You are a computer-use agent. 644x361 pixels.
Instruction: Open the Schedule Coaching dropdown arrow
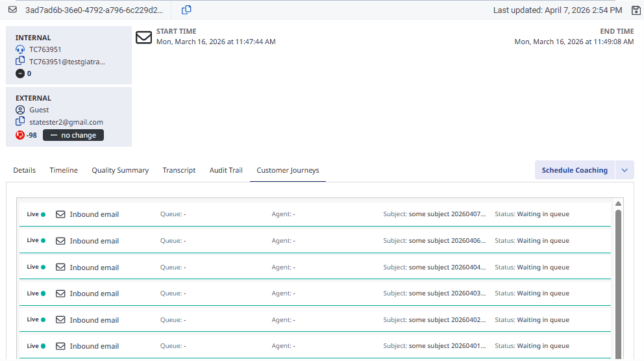(625, 170)
